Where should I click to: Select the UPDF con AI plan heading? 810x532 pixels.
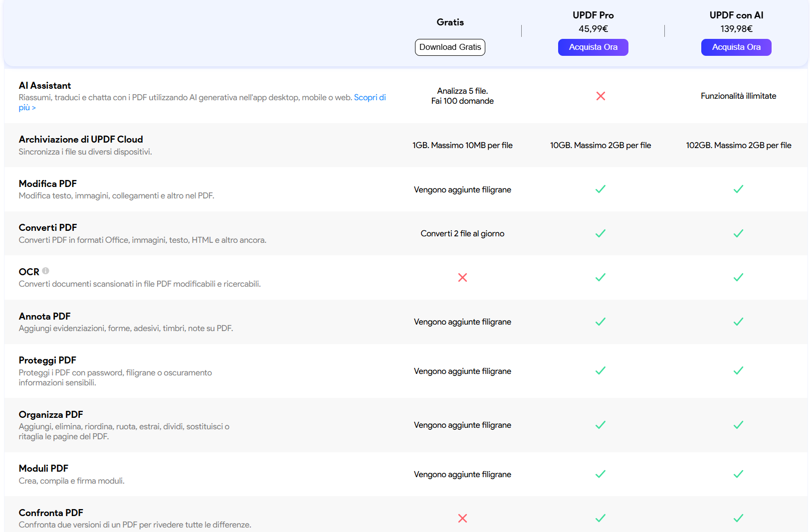(736, 15)
